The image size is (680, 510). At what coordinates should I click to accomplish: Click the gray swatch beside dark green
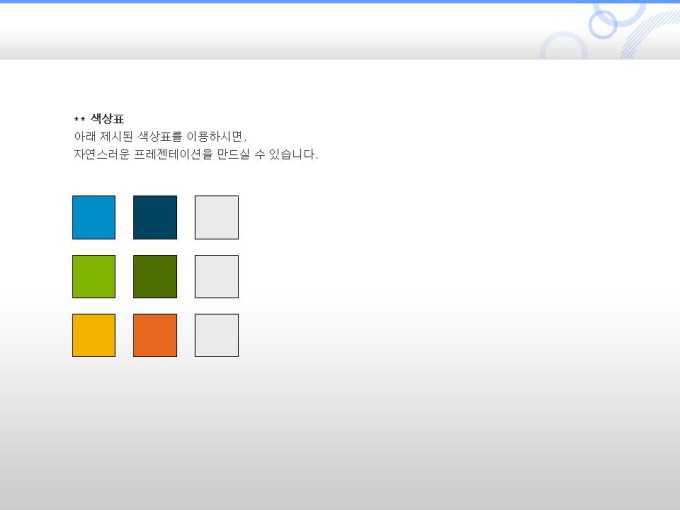coord(216,276)
